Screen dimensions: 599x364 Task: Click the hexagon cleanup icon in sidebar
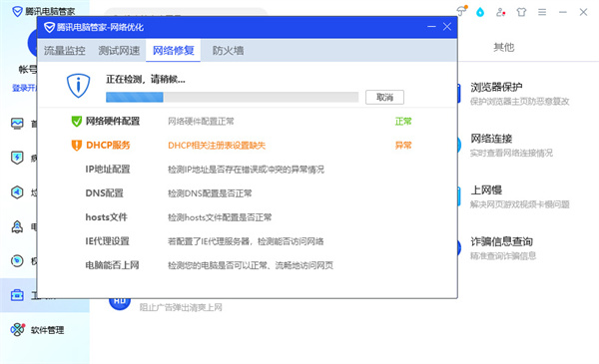(17, 192)
